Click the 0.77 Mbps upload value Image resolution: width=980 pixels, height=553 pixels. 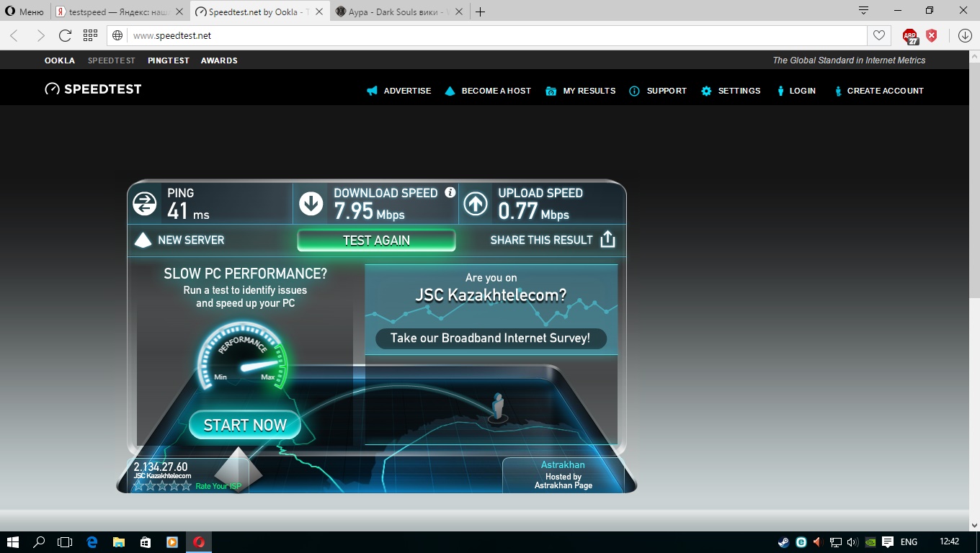[533, 211]
